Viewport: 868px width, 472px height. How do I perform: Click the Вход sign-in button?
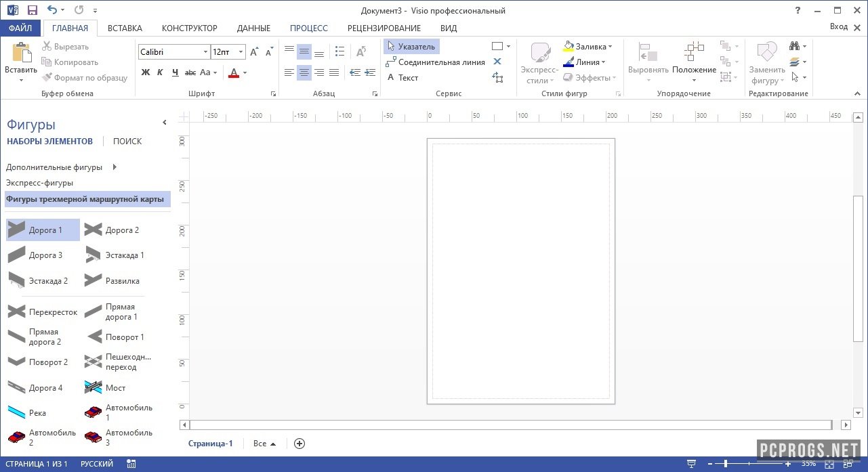coord(838,27)
